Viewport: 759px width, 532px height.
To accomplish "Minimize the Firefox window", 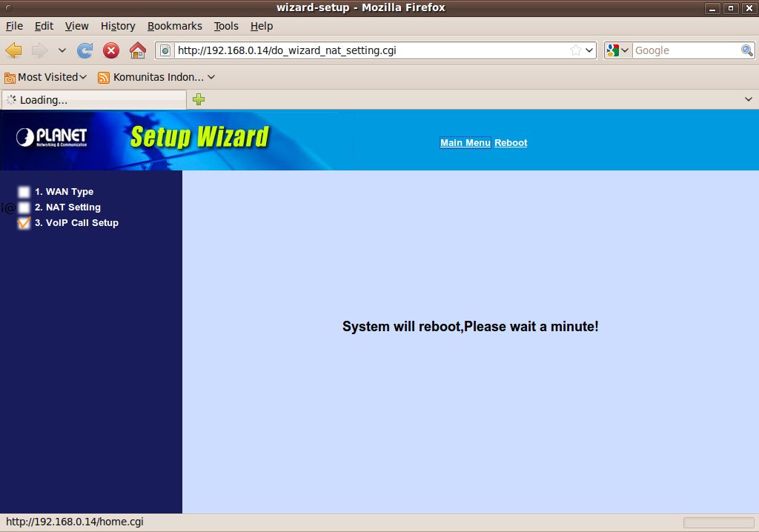I will (x=712, y=8).
